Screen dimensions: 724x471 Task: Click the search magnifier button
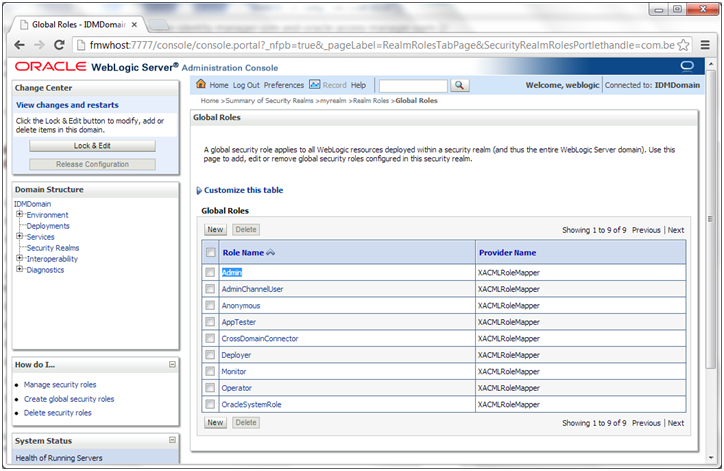pyautogui.click(x=459, y=85)
